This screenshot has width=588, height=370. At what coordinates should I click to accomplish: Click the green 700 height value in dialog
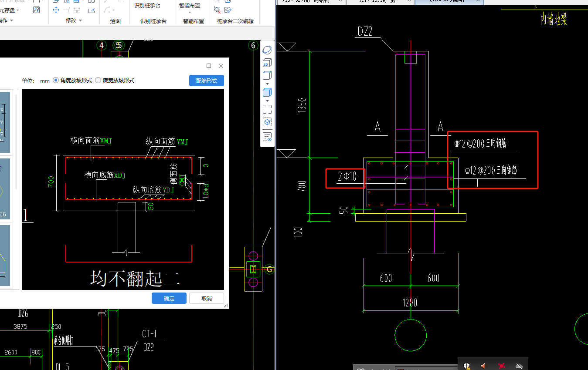(51, 182)
